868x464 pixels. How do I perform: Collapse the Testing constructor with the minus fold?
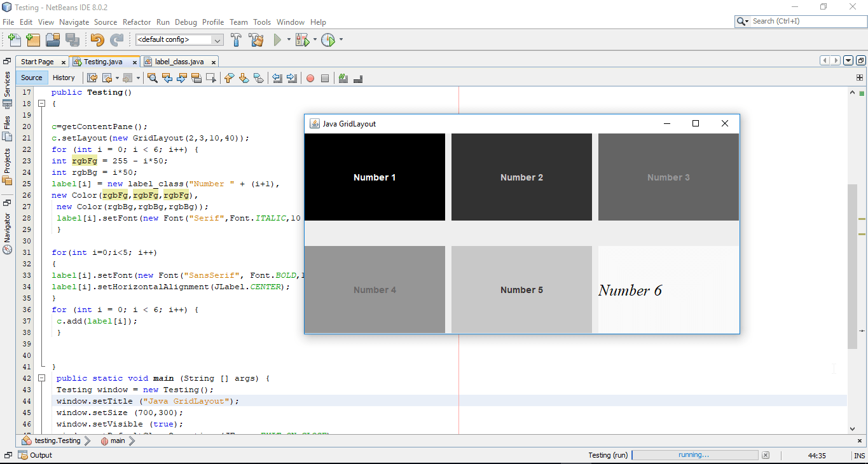click(41, 103)
